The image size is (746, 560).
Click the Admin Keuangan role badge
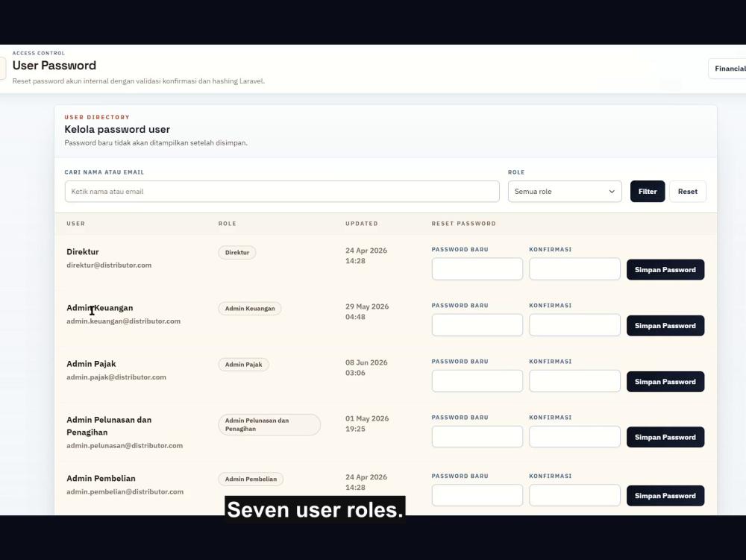[x=250, y=309]
